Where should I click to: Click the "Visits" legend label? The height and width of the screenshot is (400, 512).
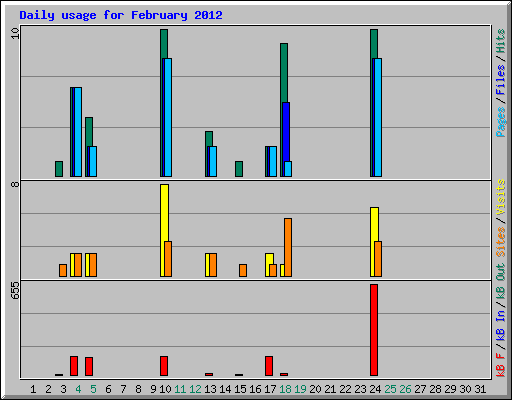coord(500,197)
